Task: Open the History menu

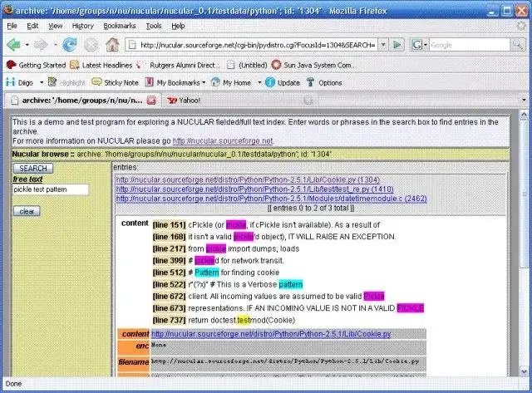Action: (x=83, y=26)
